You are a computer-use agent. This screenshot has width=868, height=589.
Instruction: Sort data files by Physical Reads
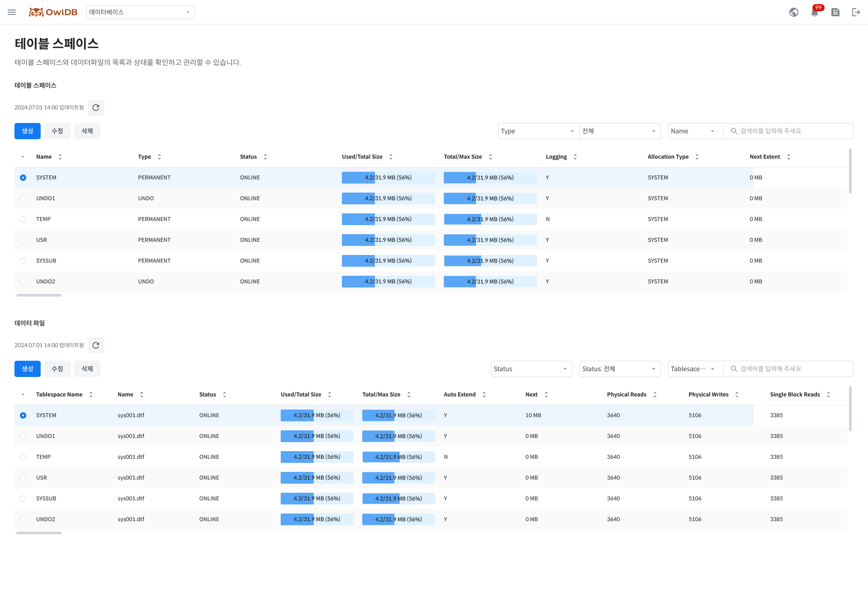pos(655,395)
